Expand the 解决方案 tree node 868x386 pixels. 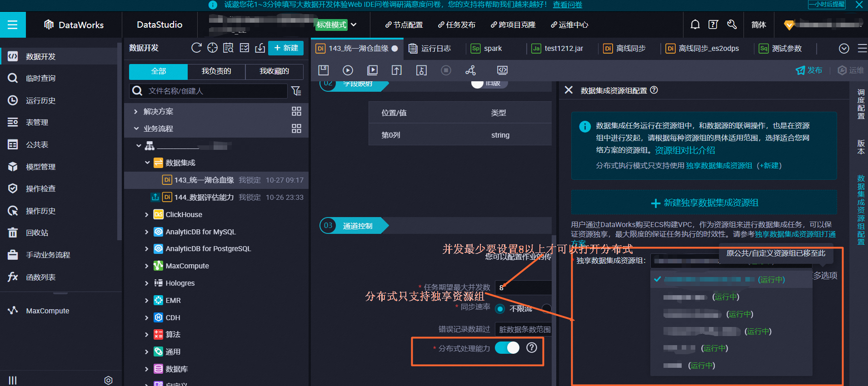[136, 111]
